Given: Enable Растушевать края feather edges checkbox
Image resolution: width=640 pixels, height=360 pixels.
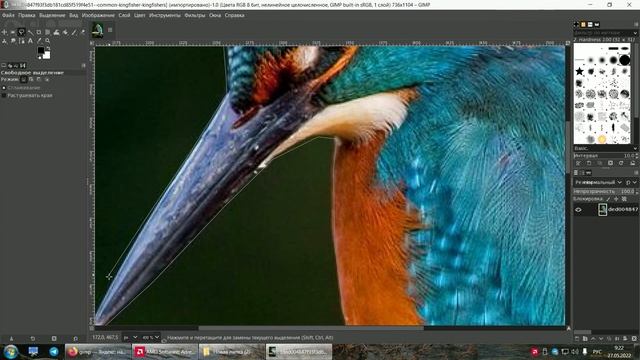Looking at the screenshot, I should click(27, 96).
